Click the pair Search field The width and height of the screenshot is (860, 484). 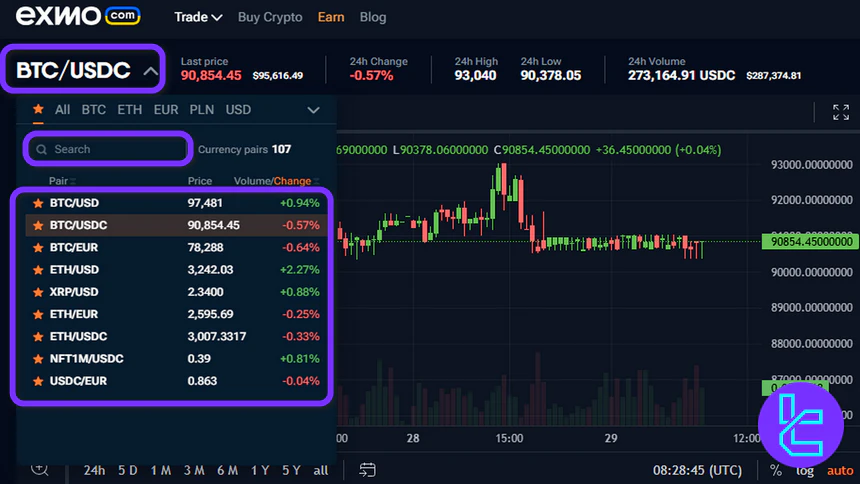coord(108,149)
